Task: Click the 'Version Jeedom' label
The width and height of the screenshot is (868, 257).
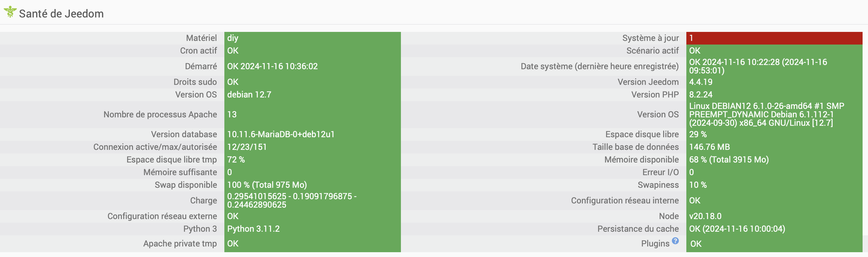Action: pos(648,82)
